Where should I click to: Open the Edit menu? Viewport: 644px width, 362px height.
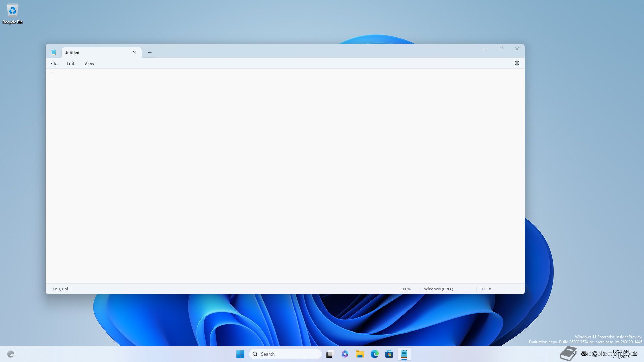(70, 63)
